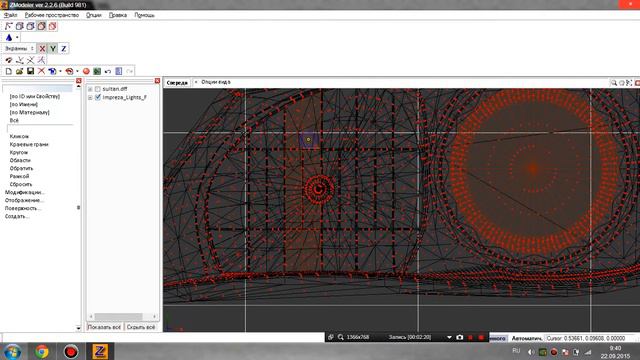Expand the Модификации... command group

tap(24, 192)
